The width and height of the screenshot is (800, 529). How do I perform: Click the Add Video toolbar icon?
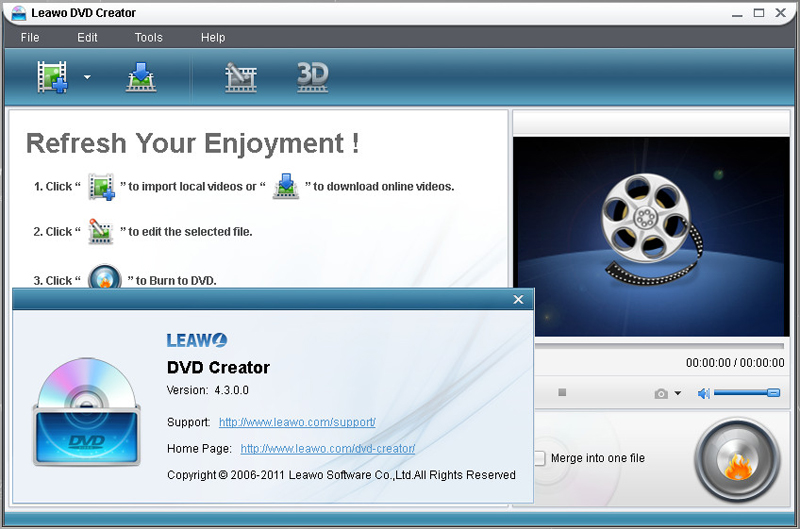(x=52, y=77)
